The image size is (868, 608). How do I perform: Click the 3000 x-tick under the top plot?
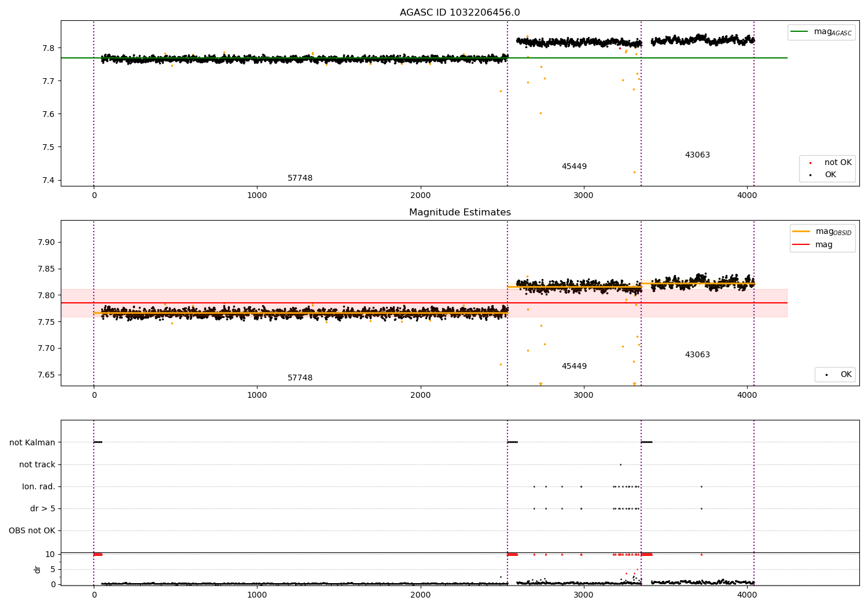[x=583, y=196]
